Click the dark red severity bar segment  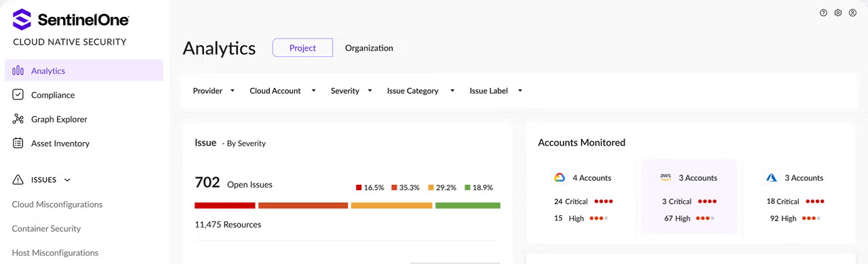[x=224, y=205]
